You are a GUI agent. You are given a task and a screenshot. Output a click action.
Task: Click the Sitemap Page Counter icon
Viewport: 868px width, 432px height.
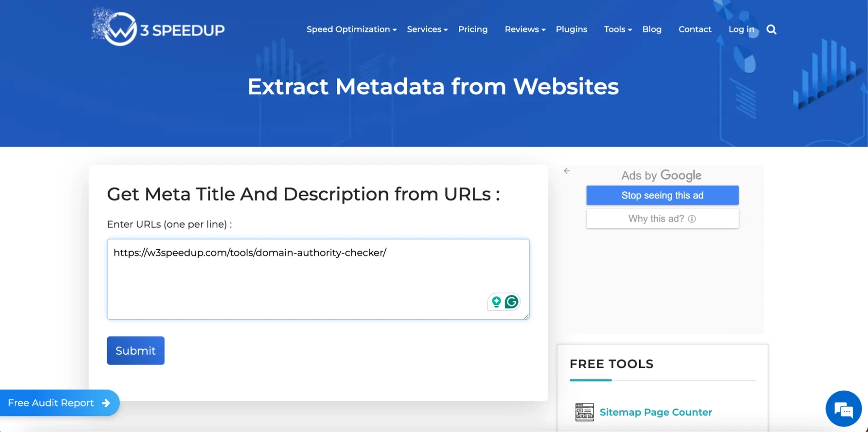pos(584,412)
